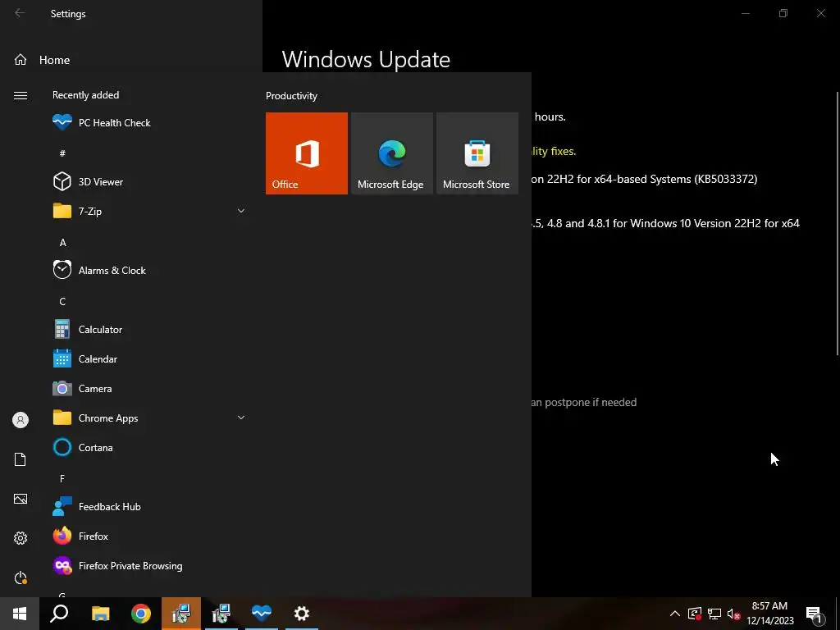Click the KB5033372 update text
This screenshot has width=840, height=630.
click(x=645, y=179)
